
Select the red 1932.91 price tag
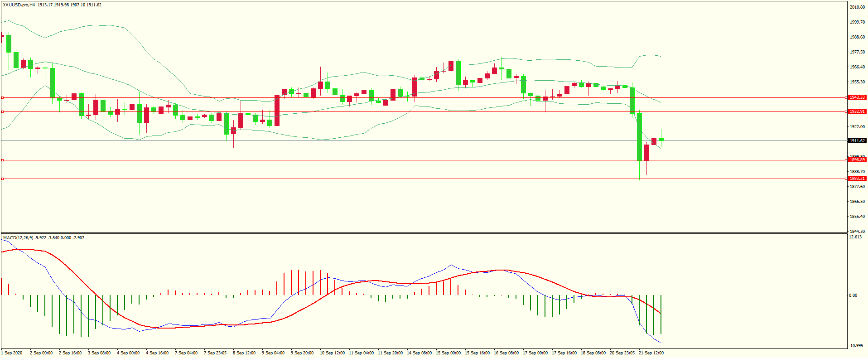pyautogui.click(x=857, y=111)
